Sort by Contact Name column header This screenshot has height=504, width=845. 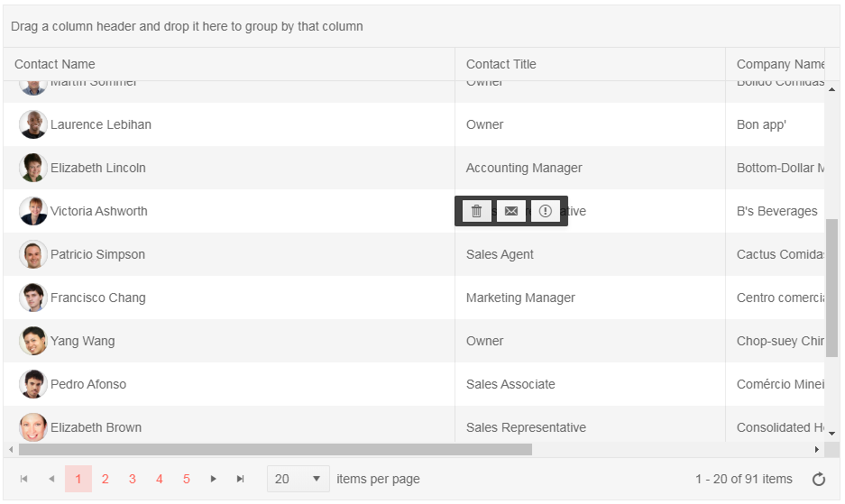[x=55, y=64]
